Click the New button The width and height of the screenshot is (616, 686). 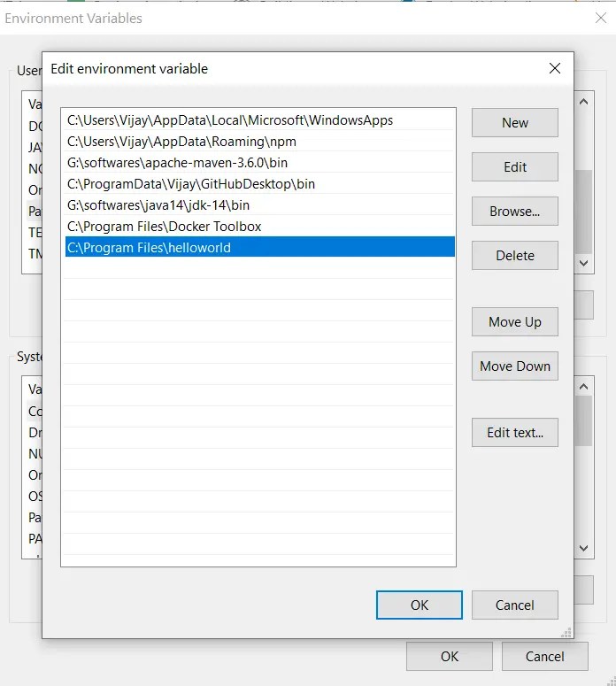tap(514, 123)
